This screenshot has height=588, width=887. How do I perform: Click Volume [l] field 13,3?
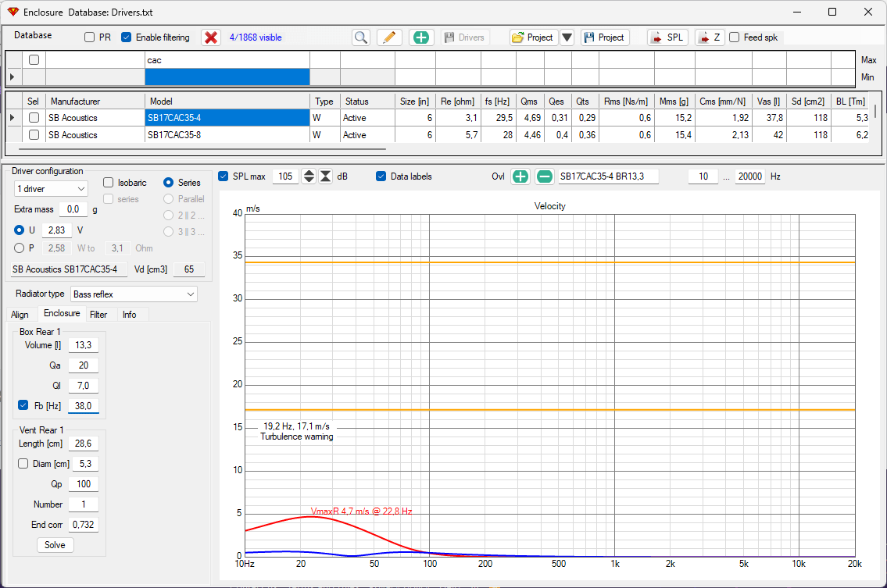(x=83, y=345)
